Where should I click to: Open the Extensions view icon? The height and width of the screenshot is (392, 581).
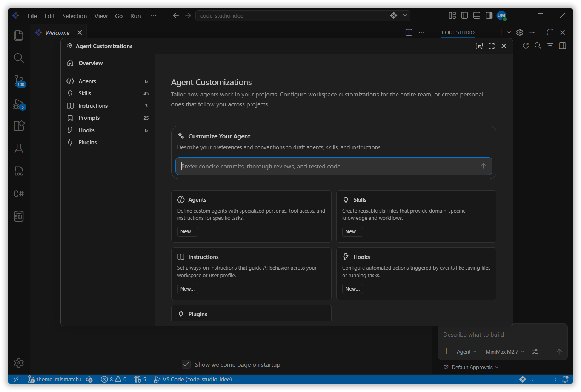point(18,126)
